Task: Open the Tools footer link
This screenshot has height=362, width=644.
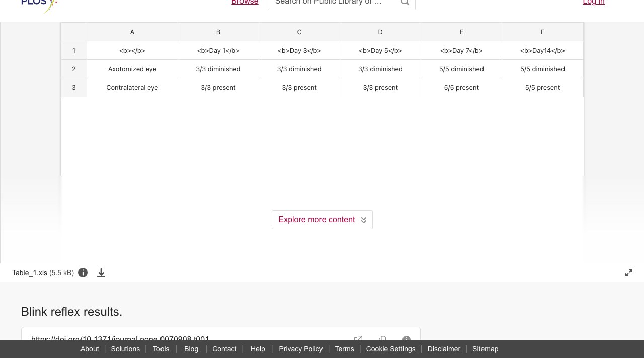Action: click(161, 349)
